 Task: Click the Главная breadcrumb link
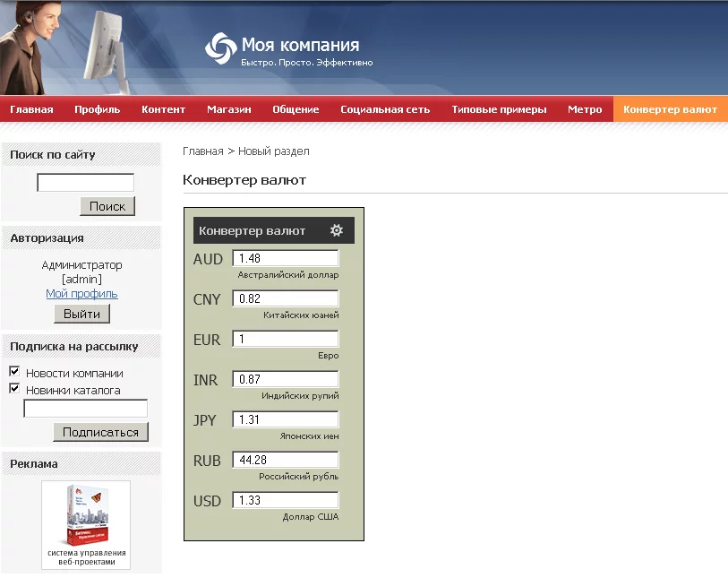pos(202,151)
